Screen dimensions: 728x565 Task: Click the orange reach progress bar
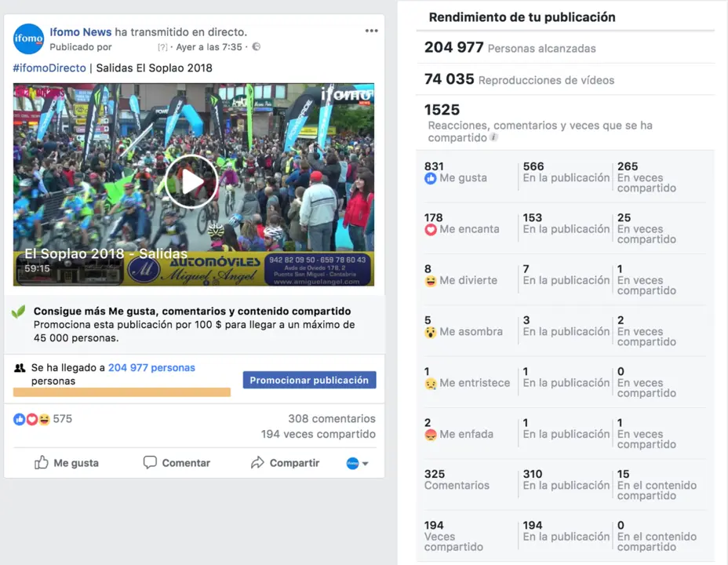coord(122,392)
